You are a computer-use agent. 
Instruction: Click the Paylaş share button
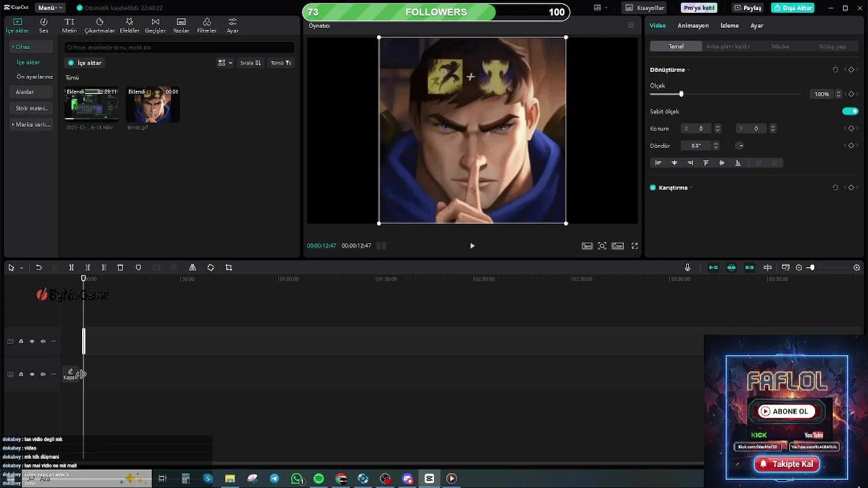pos(748,8)
